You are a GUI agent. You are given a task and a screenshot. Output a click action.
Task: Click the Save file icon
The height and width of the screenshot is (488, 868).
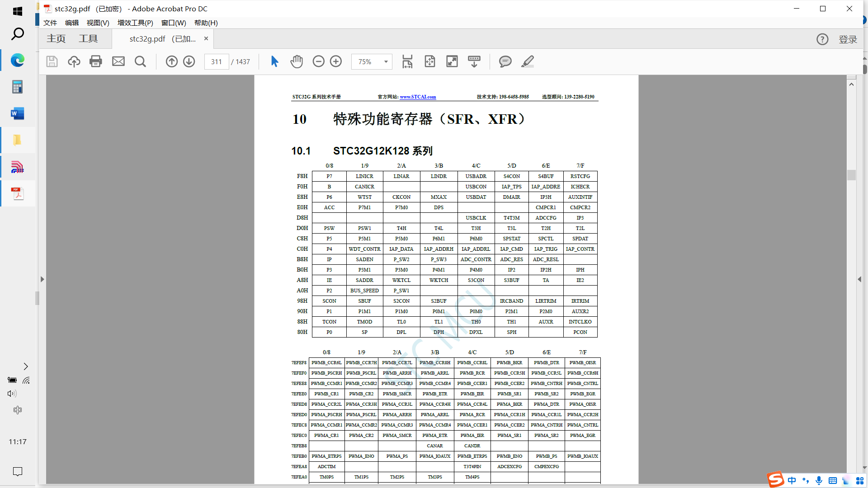point(52,61)
